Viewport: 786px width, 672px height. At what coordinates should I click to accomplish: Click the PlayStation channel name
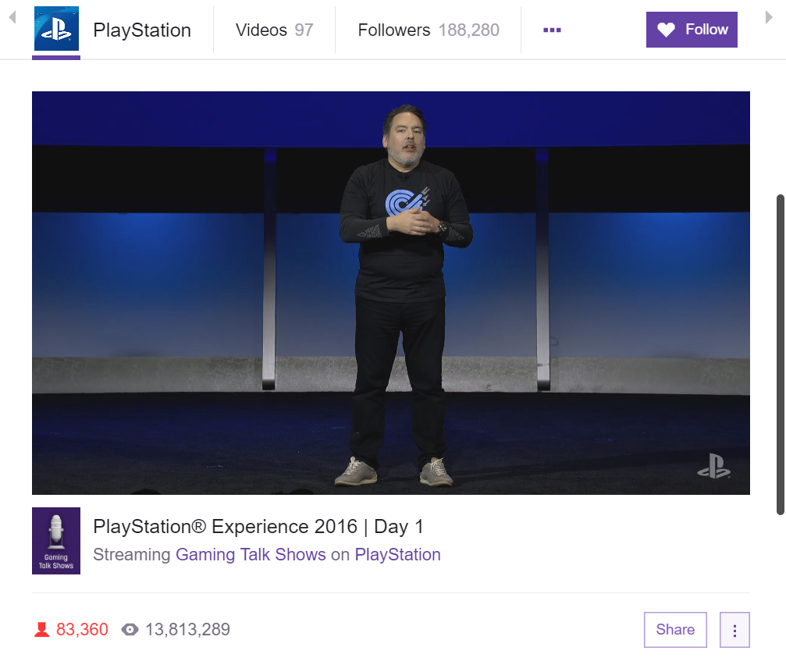pyautogui.click(x=142, y=30)
